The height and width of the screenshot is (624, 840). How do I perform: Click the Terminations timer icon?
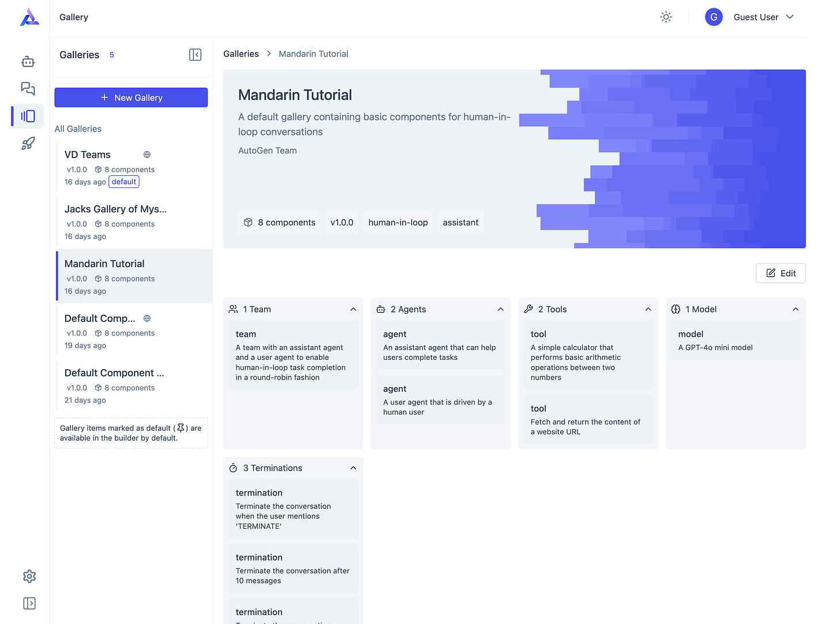233,468
